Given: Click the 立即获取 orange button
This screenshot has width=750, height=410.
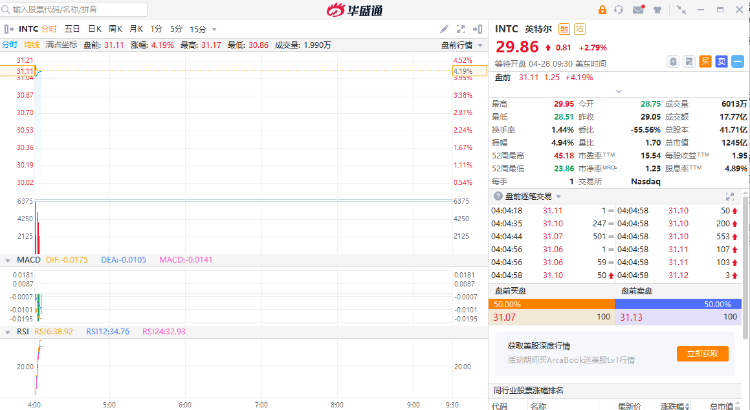Looking at the screenshot, I should point(702,353).
